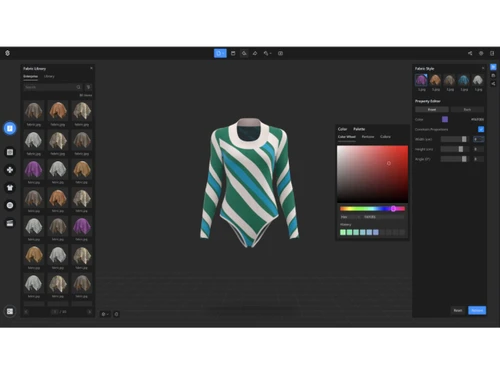
Task: Open the square pattern sidebar icon above move icon
Action: point(10,152)
